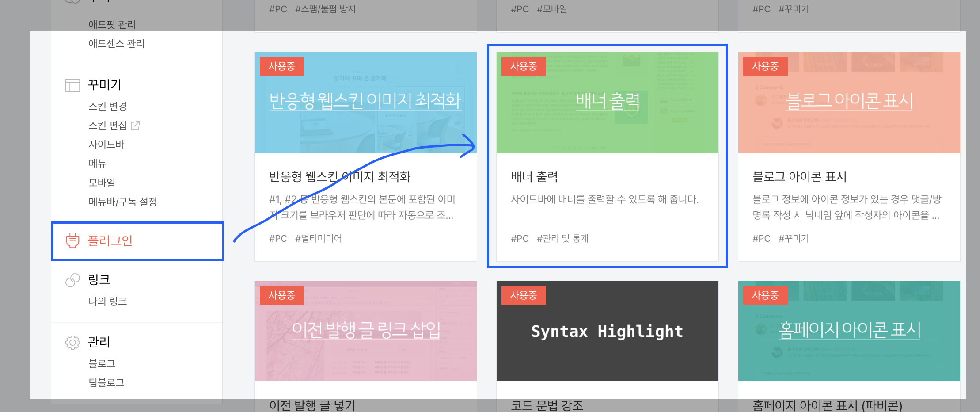Open 반응형 웹스킨 이미지 최적화 plugin thumbnail

[366, 102]
